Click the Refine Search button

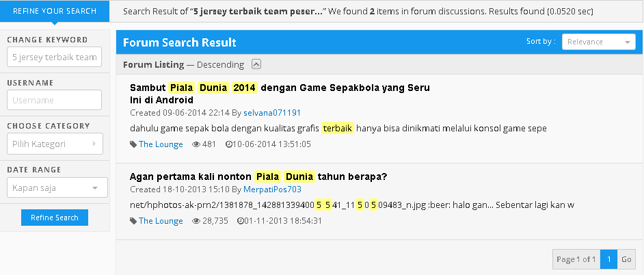point(55,218)
